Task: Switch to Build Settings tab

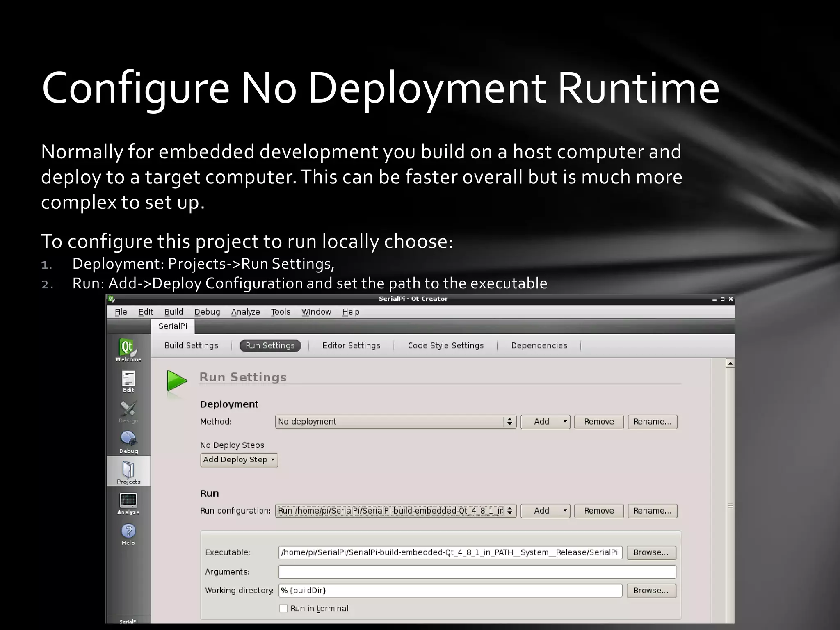Action: pyautogui.click(x=191, y=346)
